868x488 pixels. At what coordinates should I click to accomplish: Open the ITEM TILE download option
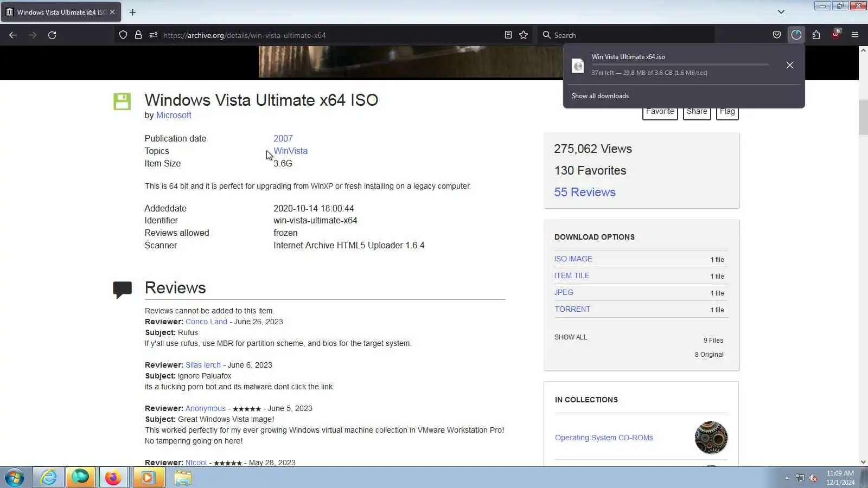coord(572,275)
